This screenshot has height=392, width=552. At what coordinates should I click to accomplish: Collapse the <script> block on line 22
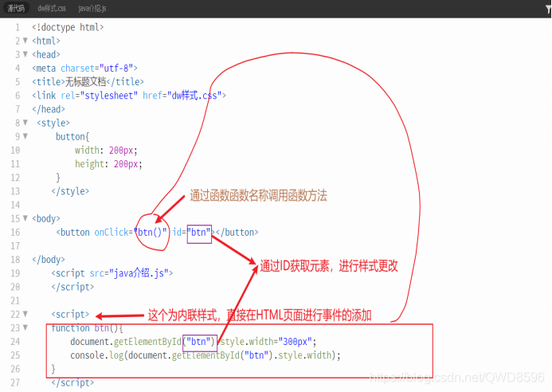[x=25, y=314]
